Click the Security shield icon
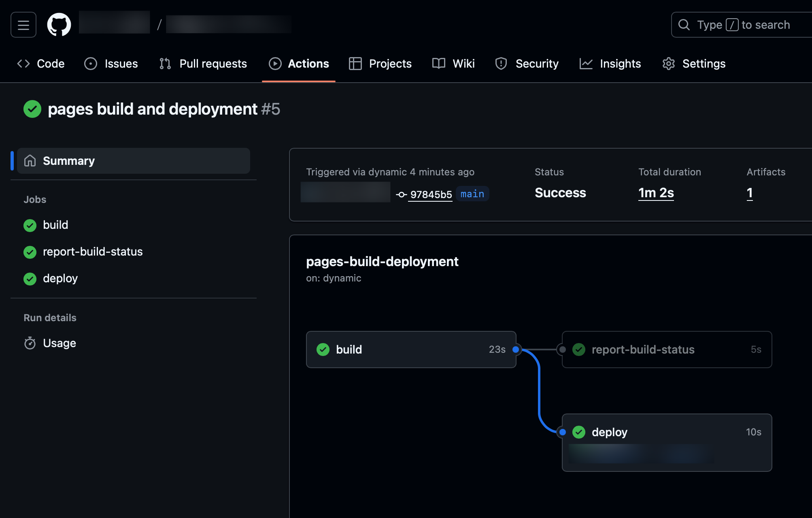 pyautogui.click(x=501, y=64)
